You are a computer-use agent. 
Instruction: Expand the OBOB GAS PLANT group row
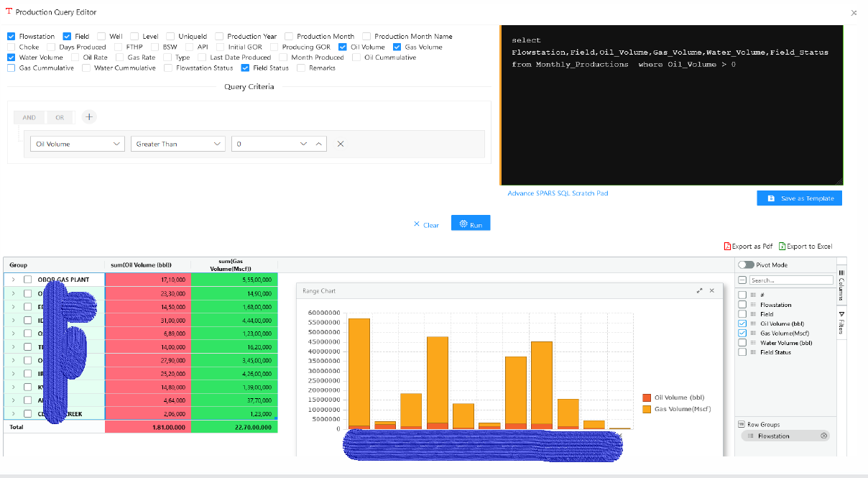(x=14, y=279)
